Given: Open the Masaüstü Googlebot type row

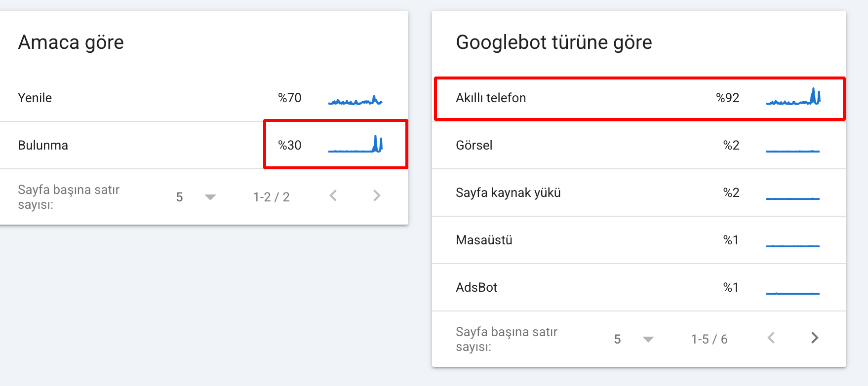Looking at the screenshot, I should coord(639,240).
